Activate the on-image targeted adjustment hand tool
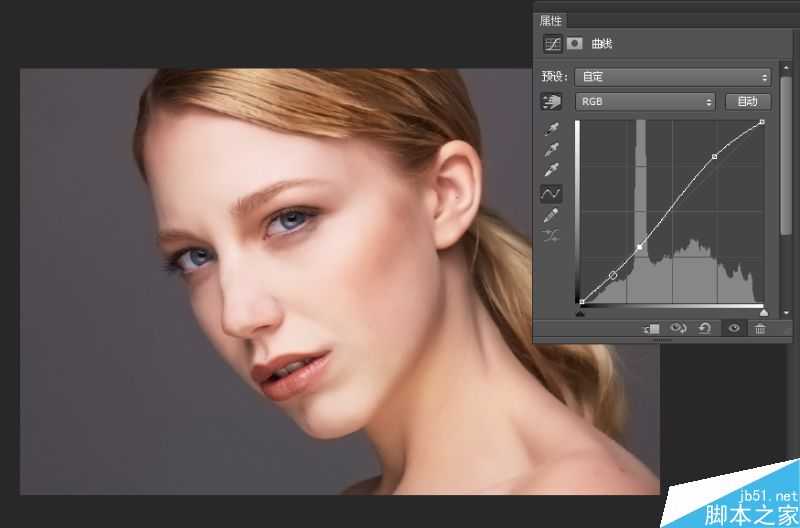This screenshot has width=800, height=528. click(551, 102)
